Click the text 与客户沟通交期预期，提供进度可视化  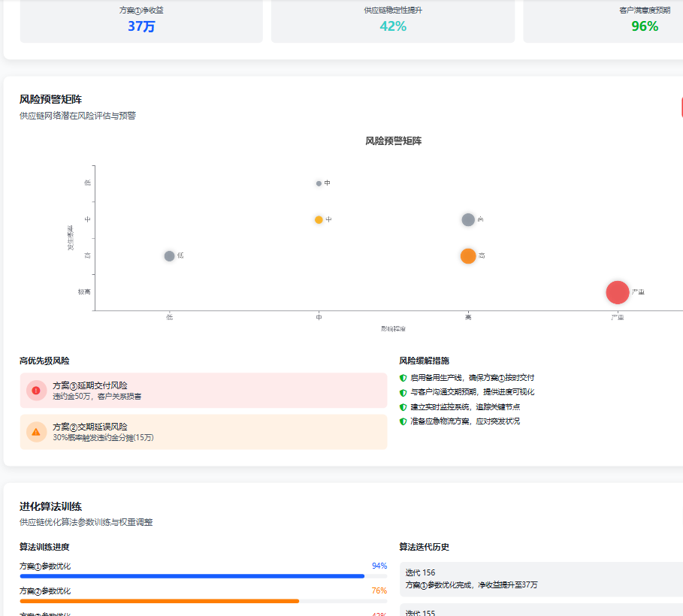(472, 392)
